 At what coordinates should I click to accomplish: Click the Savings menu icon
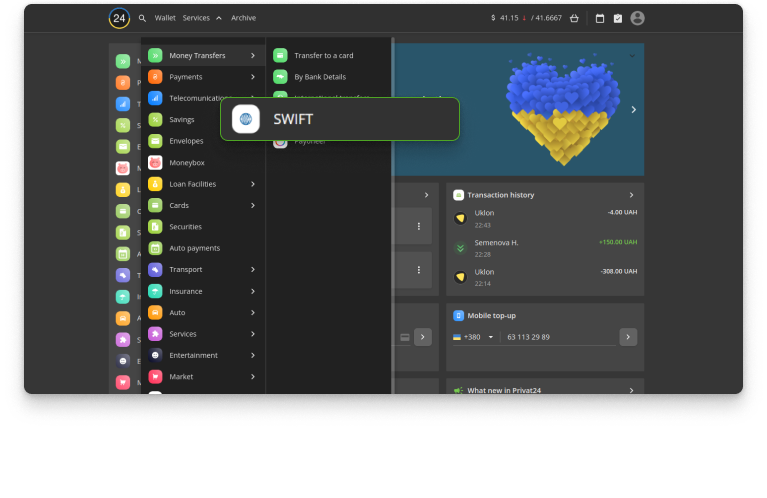click(155, 119)
